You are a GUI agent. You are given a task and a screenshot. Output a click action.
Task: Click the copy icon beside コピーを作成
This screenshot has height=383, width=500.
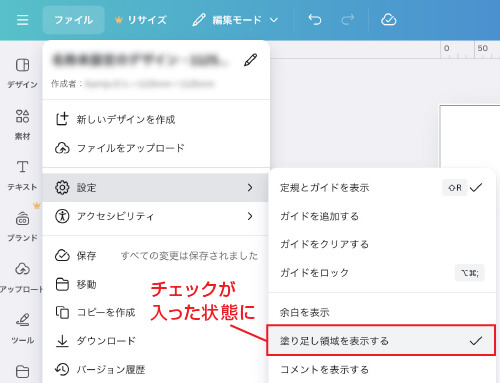62,312
